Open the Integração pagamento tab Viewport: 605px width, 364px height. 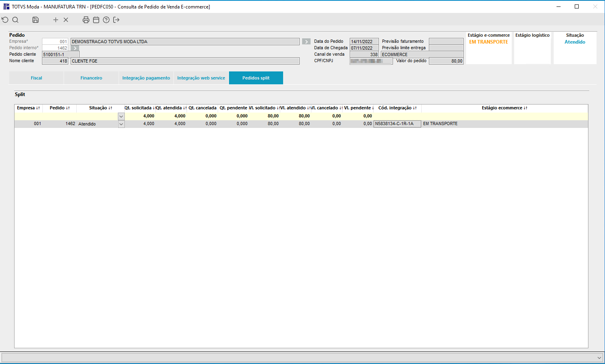click(x=146, y=78)
